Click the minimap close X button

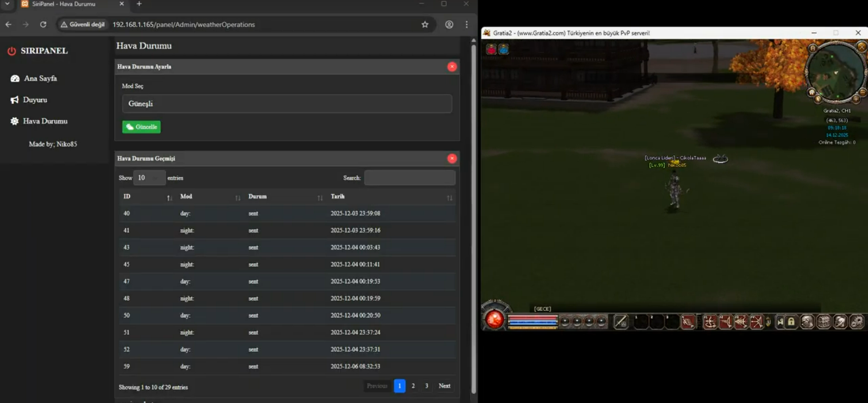tap(862, 47)
